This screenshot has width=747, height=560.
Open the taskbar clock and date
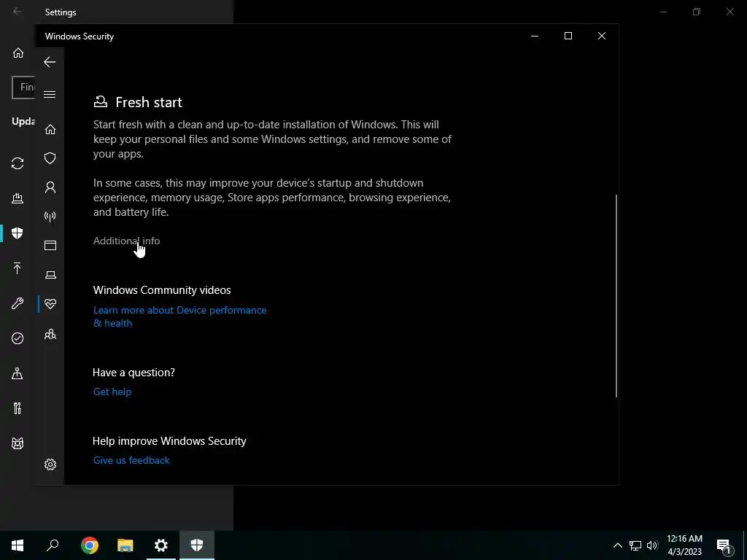684,545
